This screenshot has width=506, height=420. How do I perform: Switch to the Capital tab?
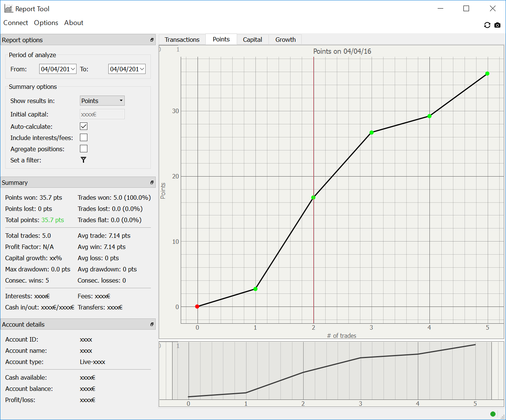pyautogui.click(x=252, y=40)
